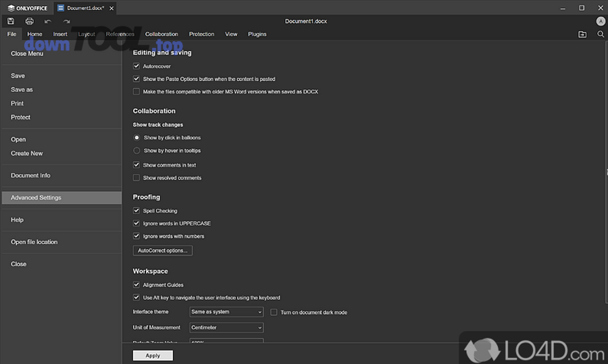
Task: Disable the Autorecover checkbox
Action: [x=136, y=66]
